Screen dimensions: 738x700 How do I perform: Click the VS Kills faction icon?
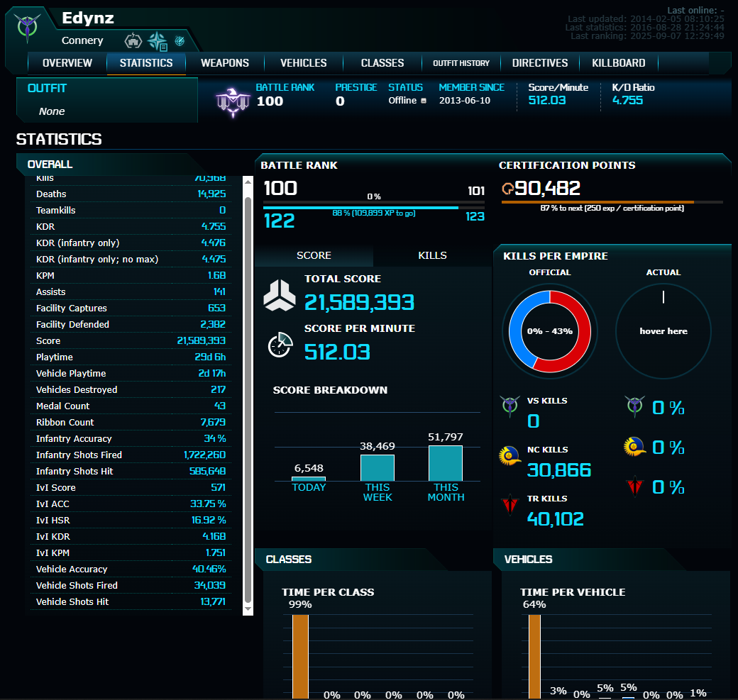510,406
